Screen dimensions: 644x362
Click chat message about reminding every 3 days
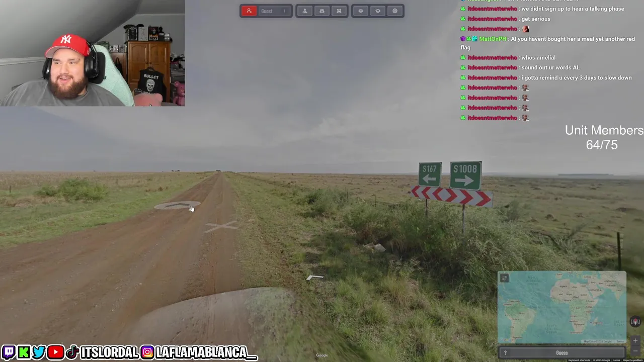click(577, 77)
